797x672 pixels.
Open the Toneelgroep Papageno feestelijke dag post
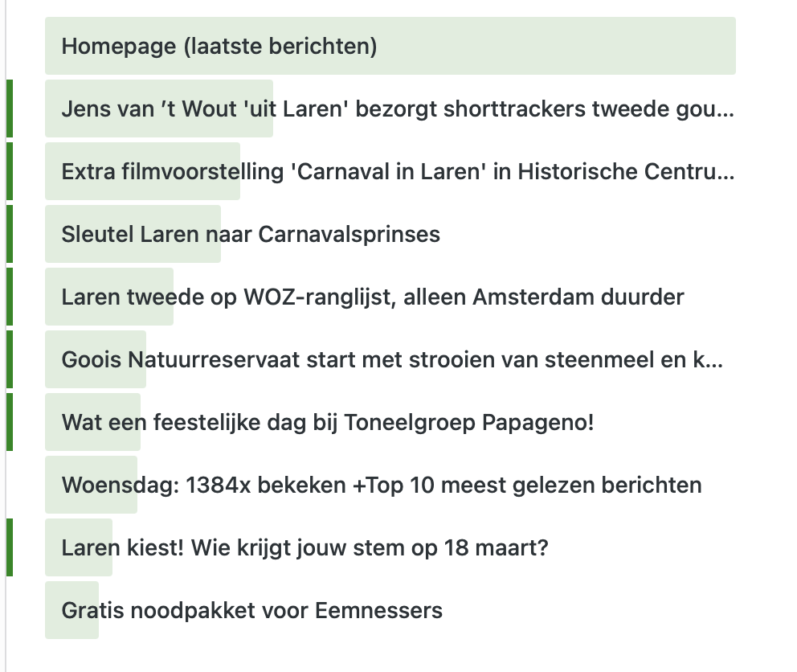click(x=328, y=422)
